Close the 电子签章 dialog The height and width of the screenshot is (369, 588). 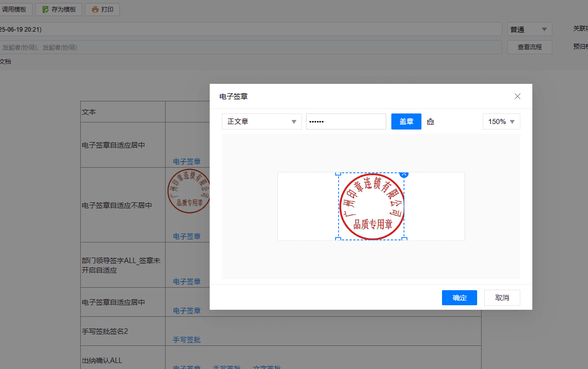click(517, 96)
